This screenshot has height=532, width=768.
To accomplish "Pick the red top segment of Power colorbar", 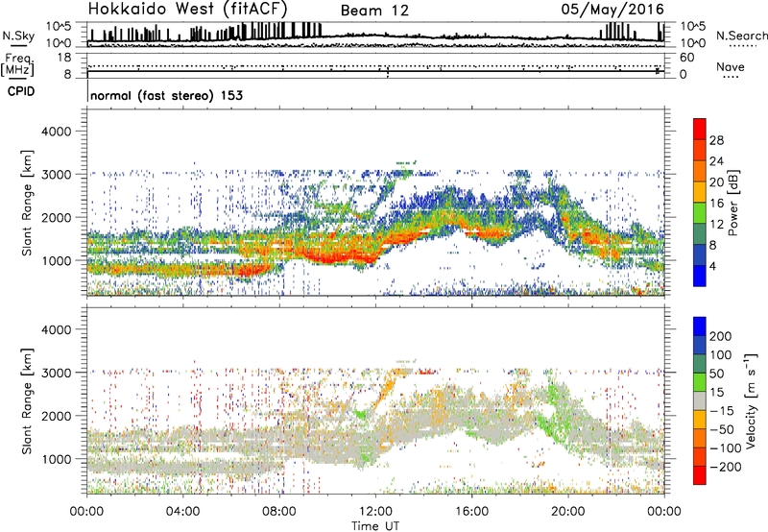I will [700, 129].
